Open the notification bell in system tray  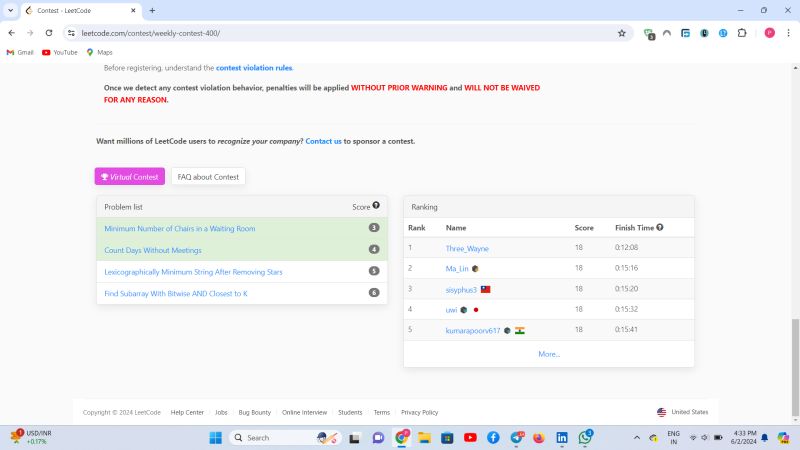click(x=764, y=438)
